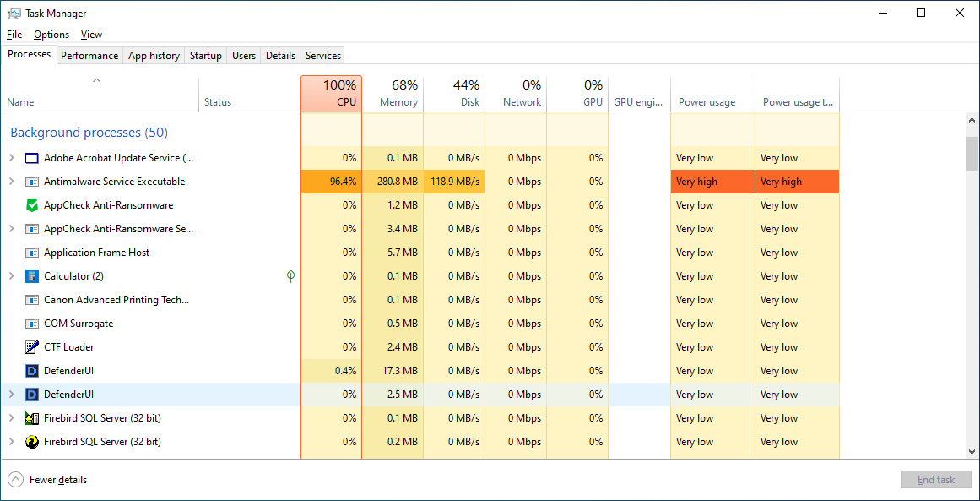Click the scrollbar up arrow
Image resolution: width=980 pixels, height=501 pixels.
pos(972,119)
